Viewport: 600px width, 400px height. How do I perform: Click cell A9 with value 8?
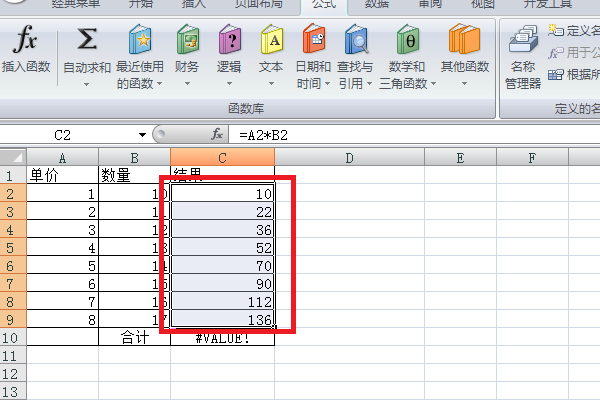tap(62, 319)
